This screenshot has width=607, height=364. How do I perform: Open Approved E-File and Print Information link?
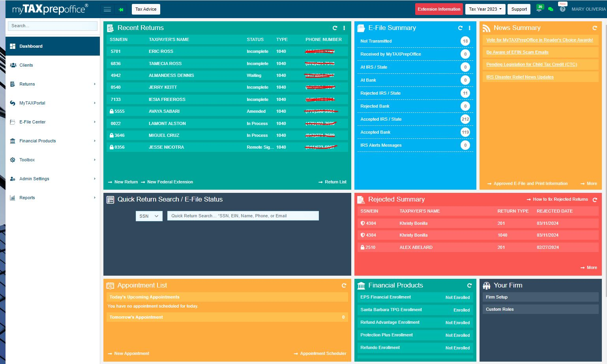[x=527, y=183]
